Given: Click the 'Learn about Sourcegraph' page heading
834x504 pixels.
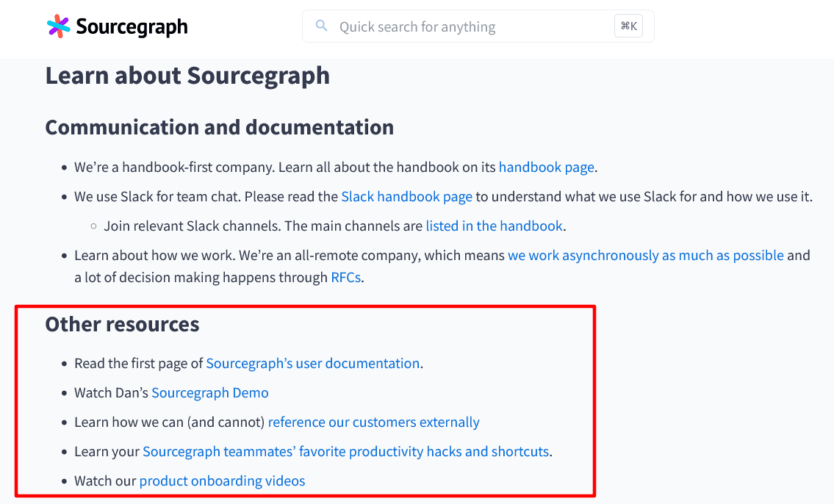Looking at the screenshot, I should [x=187, y=76].
